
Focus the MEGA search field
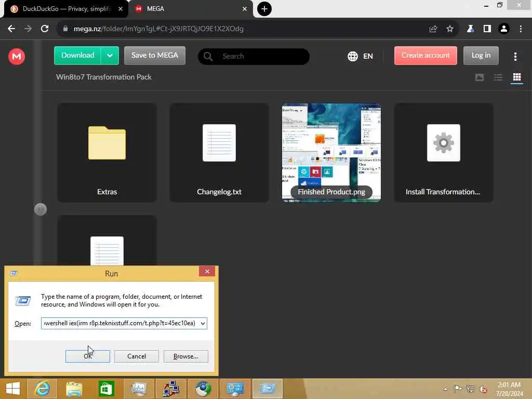coord(254,56)
